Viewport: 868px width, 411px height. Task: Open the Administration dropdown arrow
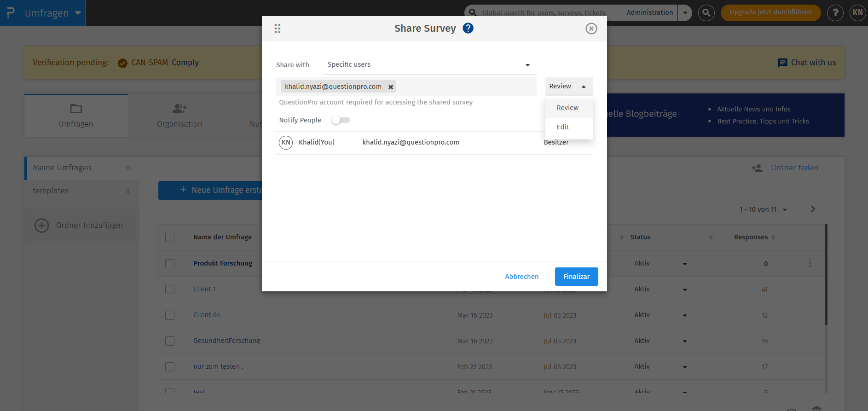point(685,13)
